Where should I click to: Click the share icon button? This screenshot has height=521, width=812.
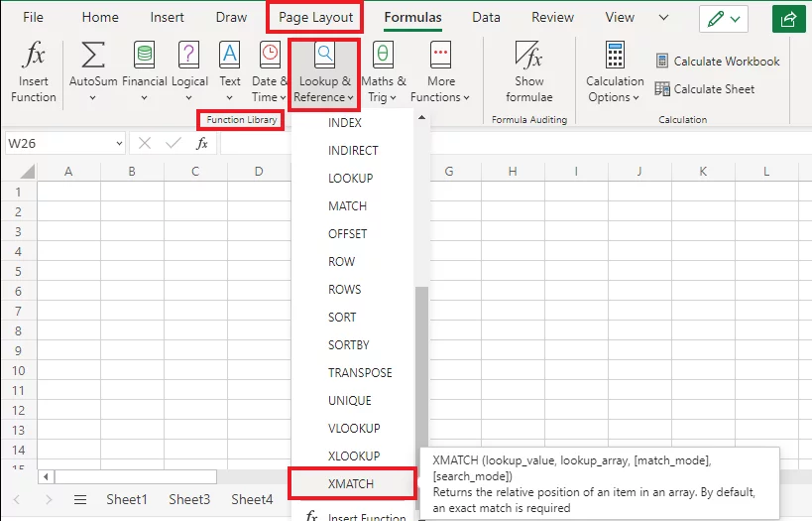[788, 19]
